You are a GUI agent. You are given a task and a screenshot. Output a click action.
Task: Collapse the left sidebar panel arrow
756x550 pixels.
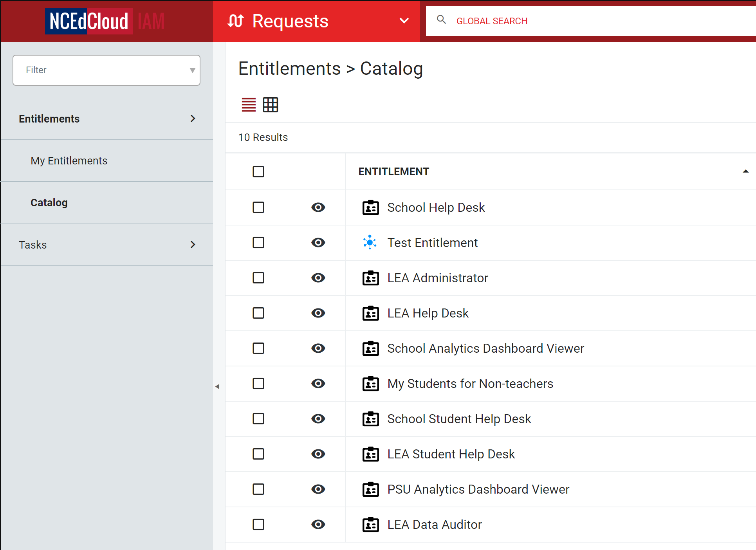click(x=217, y=387)
